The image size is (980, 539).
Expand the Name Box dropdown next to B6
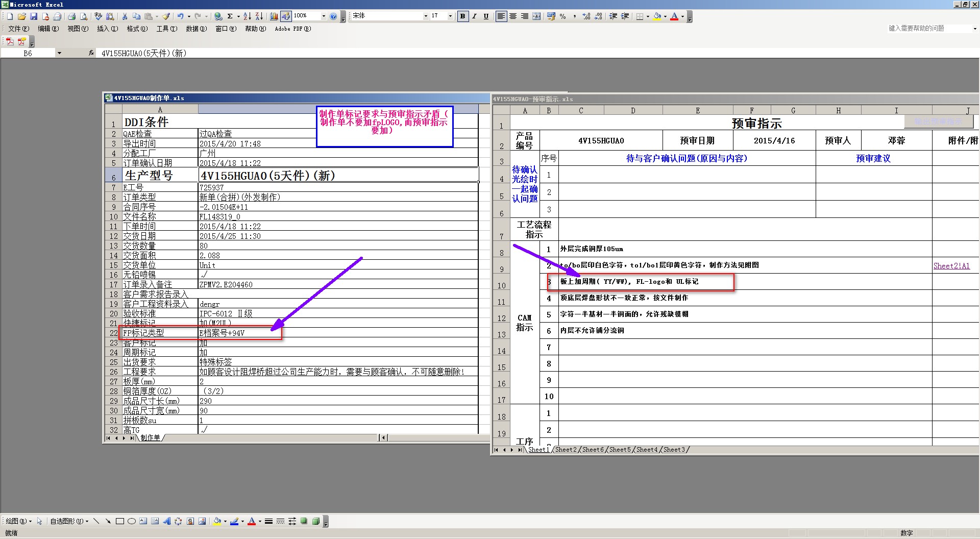[59, 53]
